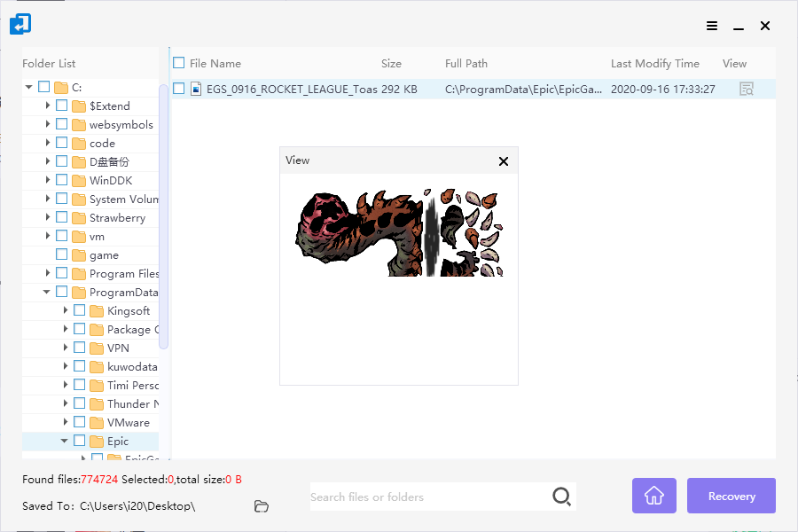Screen dimensions: 798x532
Task: Sort by Last Modify Time column header
Action: (x=655, y=64)
